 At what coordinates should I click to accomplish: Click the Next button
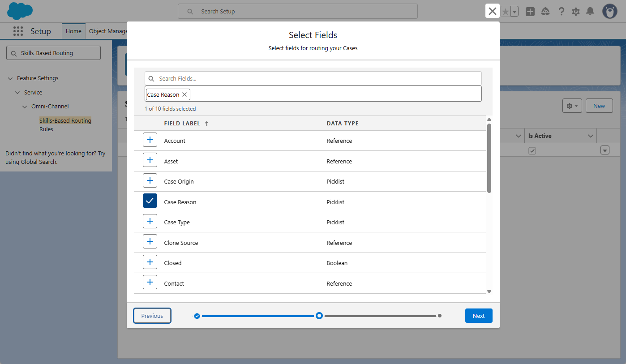click(479, 316)
